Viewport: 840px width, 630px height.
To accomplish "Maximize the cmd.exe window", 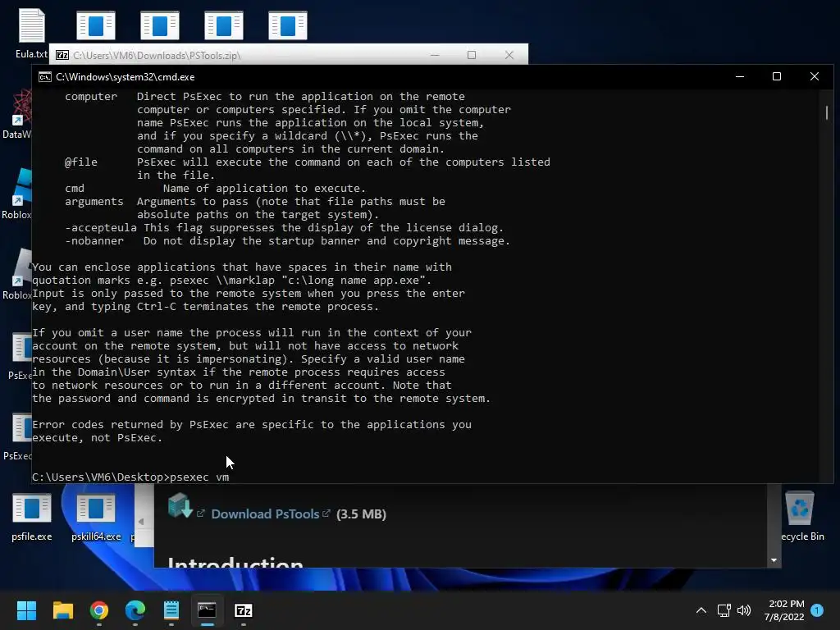I will pos(777,77).
